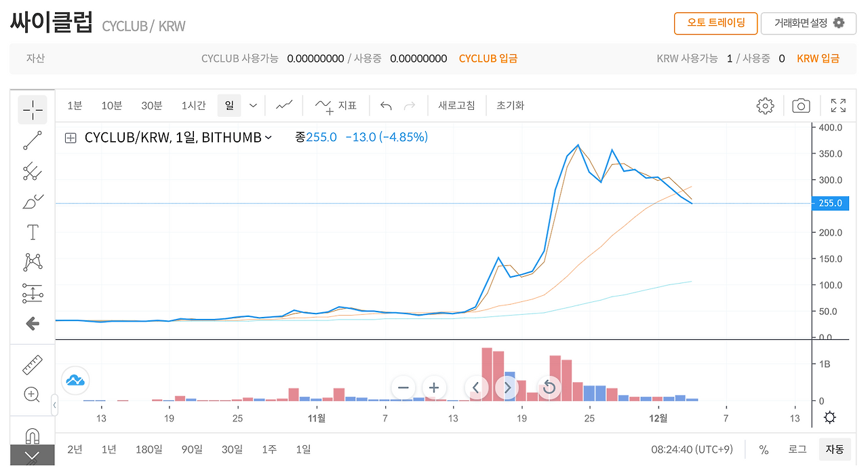
Task: Select the 30분 interval
Action: coord(152,105)
